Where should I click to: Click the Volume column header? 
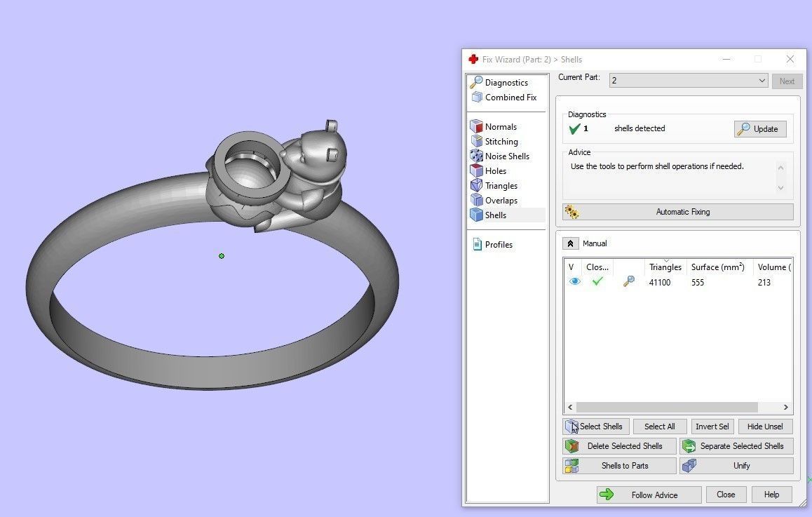[773, 267]
